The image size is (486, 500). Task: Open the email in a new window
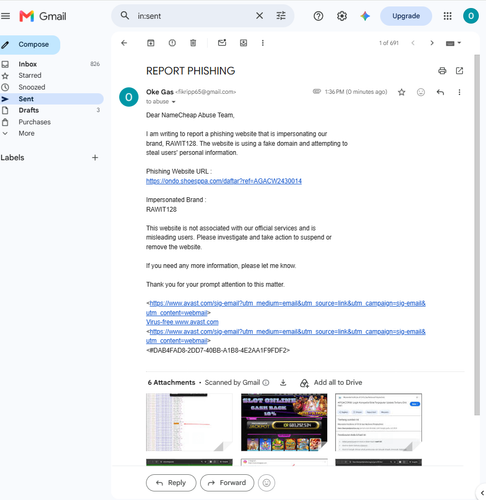pyautogui.click(x=459, y=71)
